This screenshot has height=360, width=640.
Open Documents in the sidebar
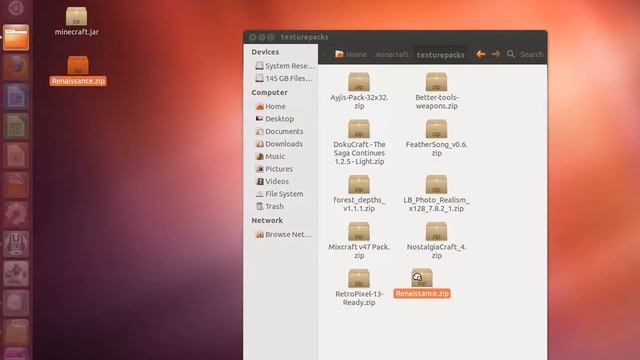tap(281, 131)
